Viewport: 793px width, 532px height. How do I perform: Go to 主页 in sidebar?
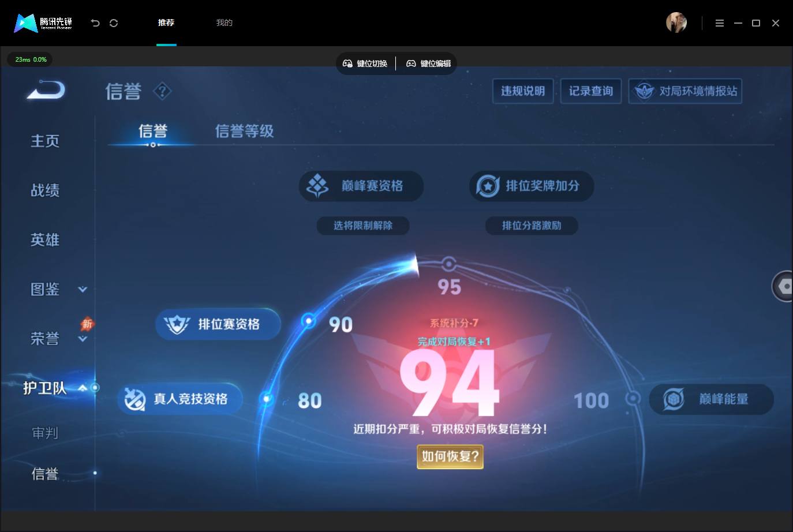pos(45,141)
